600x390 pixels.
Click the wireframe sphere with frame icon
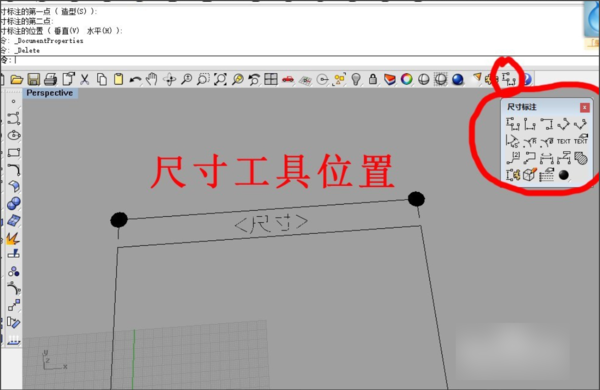tap(440, 80)
